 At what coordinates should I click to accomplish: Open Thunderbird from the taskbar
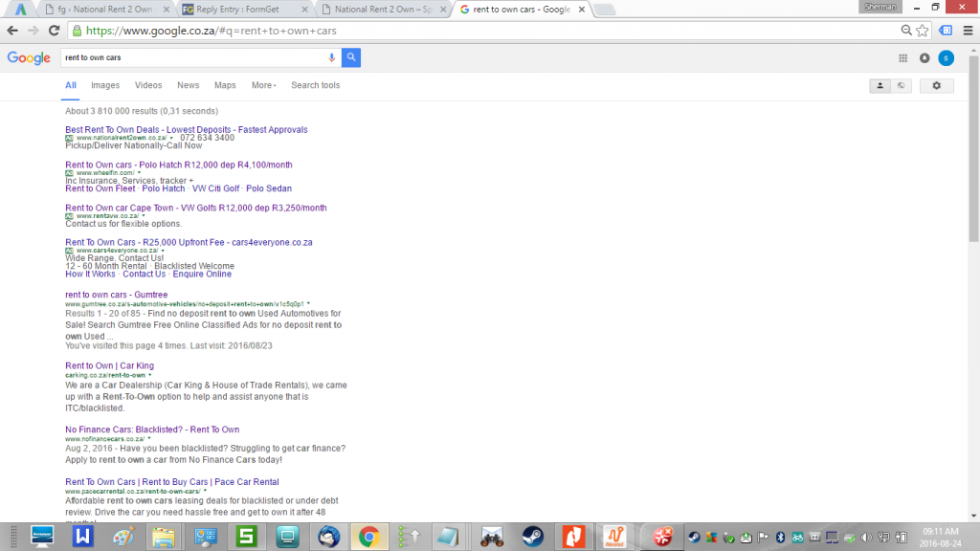tap(328, 537)
